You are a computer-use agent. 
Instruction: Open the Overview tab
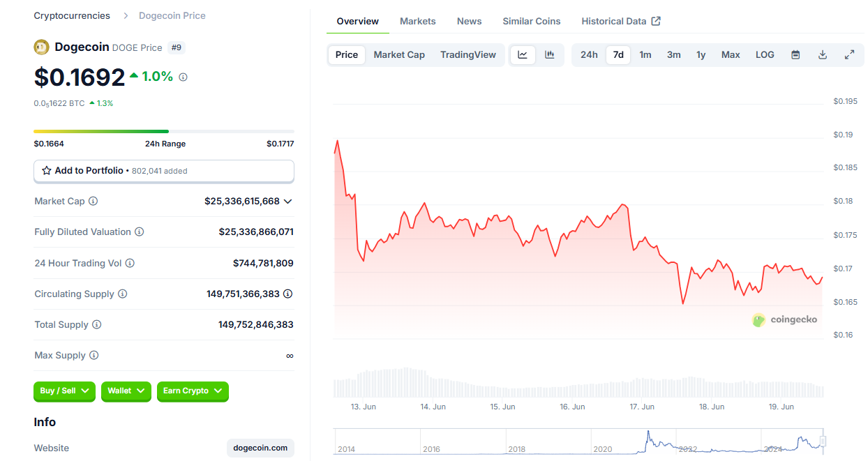(x=358, y=21)
